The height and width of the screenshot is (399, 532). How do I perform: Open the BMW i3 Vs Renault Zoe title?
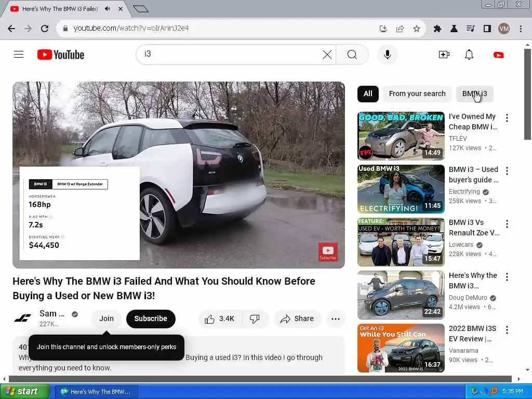click(x=474, y=228)
